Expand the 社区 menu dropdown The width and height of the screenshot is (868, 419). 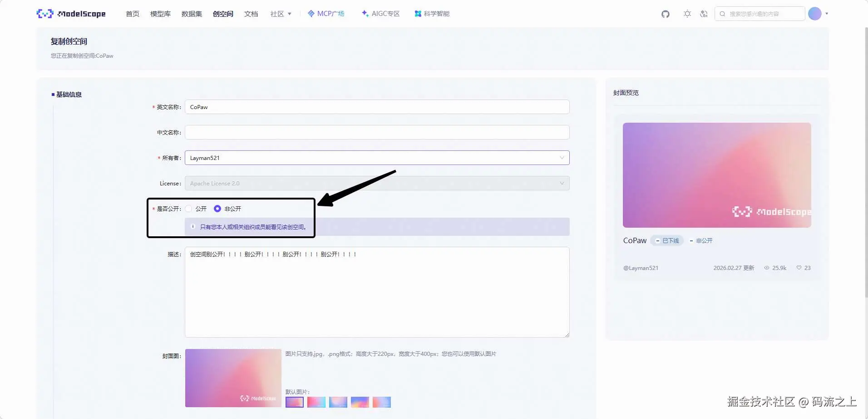tap(281, 14)
